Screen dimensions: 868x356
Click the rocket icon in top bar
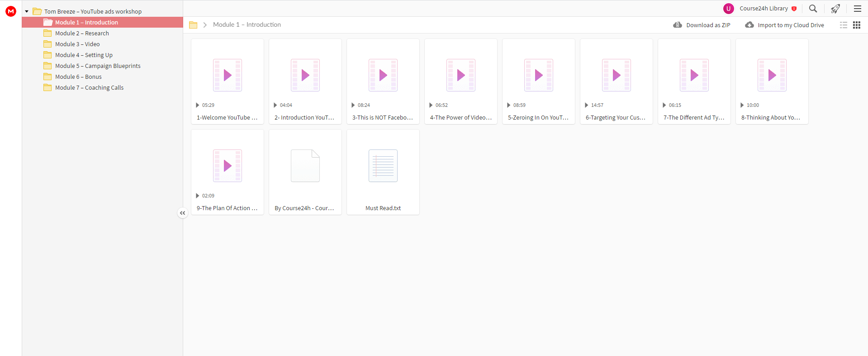tap(835, 9)
